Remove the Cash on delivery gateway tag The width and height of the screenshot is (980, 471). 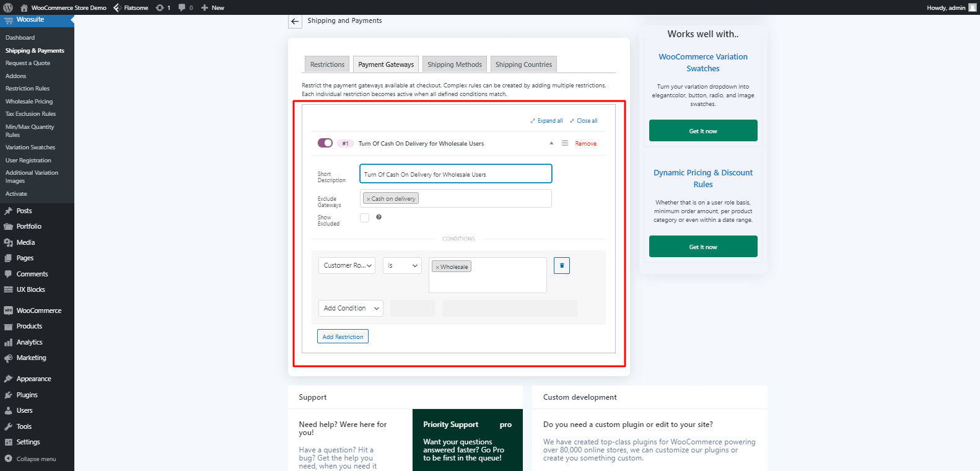click(x=368, y=199)
